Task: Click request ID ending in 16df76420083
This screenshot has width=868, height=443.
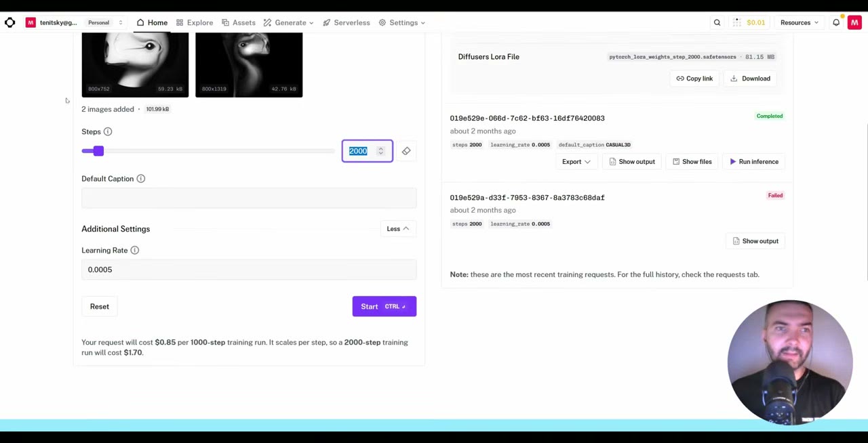Action: pyautogui.click(x=527, y=119)
